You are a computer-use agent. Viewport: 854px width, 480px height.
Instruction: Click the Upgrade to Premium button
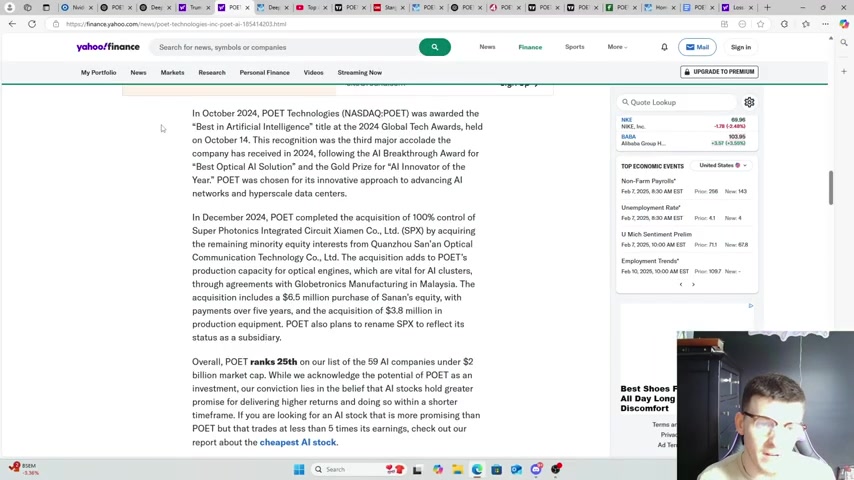click(719, 72)
